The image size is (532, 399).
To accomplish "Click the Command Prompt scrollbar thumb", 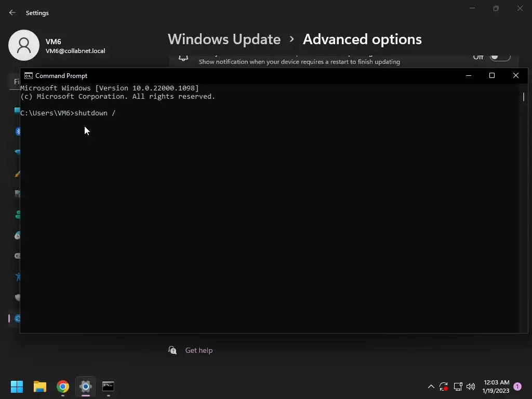I will coord(524,97).
